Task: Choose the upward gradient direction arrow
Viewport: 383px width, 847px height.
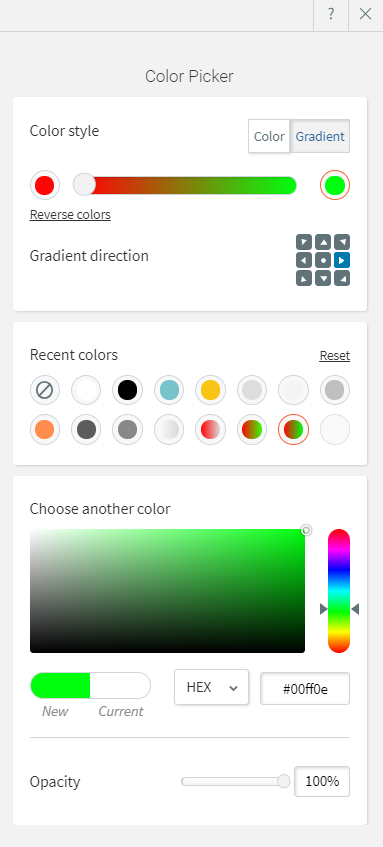Action: (323, 242)
